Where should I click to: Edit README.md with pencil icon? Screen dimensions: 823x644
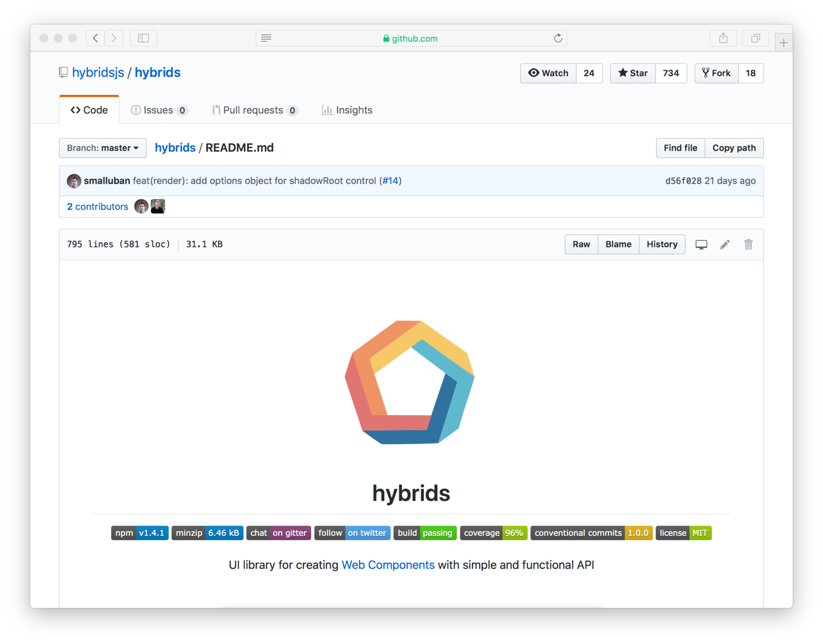[x=725, y=245]
